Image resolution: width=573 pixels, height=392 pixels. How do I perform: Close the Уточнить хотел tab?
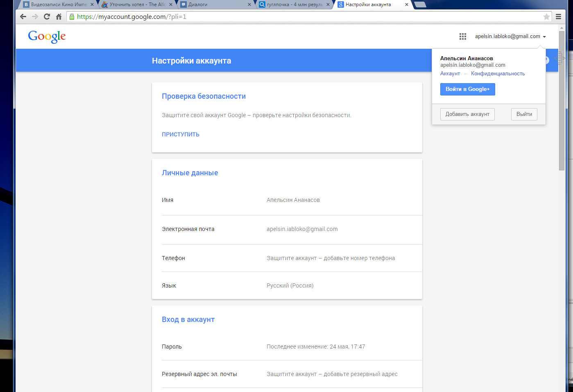(x=171, y=5)
